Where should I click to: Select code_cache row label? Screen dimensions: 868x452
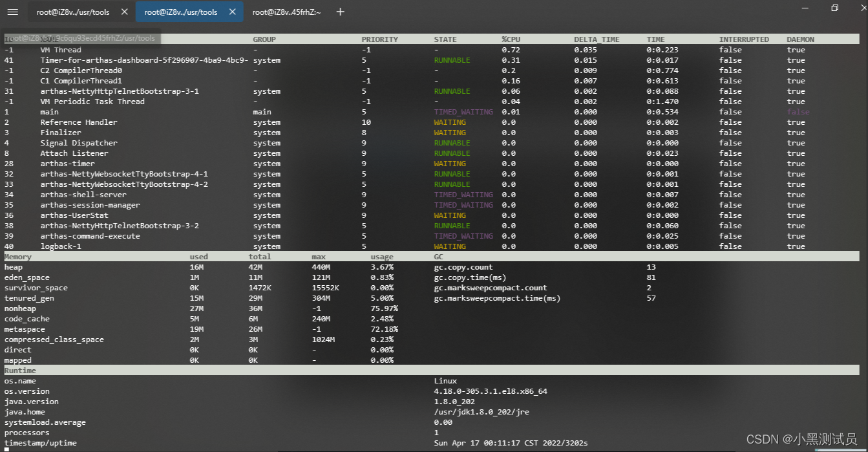pos(27,319)
